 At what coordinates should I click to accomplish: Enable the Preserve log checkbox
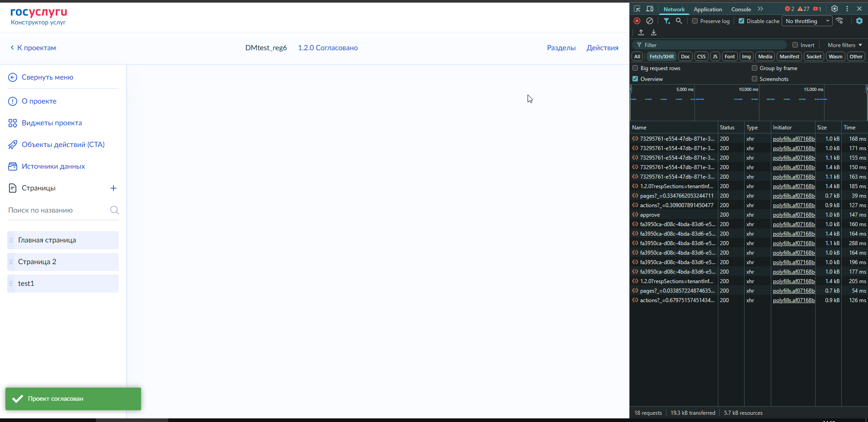[x=695, y=21]
